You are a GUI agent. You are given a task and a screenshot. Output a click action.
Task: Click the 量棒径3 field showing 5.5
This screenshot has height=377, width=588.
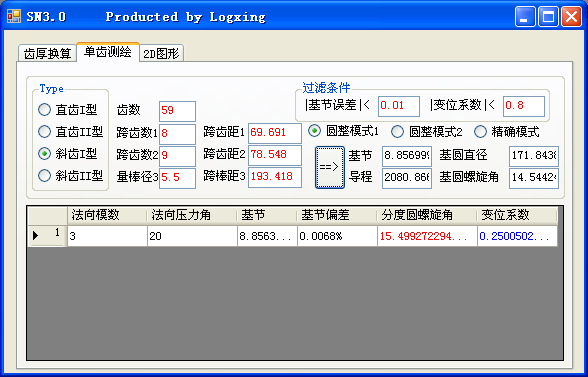coord(177,178)
